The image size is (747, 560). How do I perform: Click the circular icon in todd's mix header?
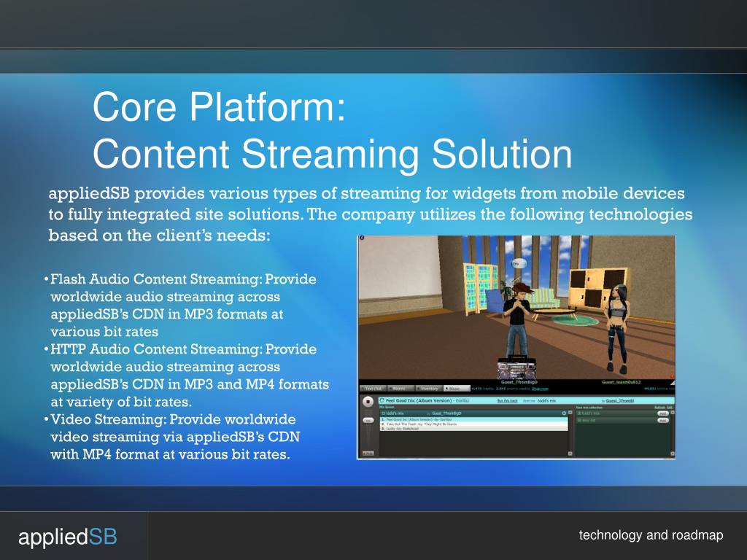[564, 413]
